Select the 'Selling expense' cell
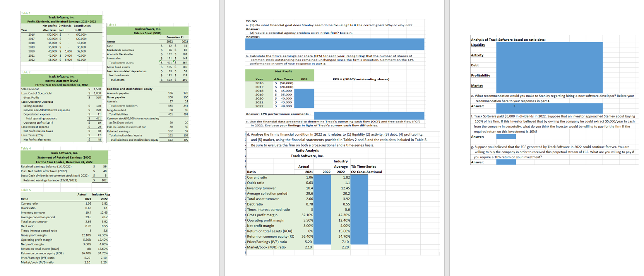644x276 pixels. click(x=33, y=106)
